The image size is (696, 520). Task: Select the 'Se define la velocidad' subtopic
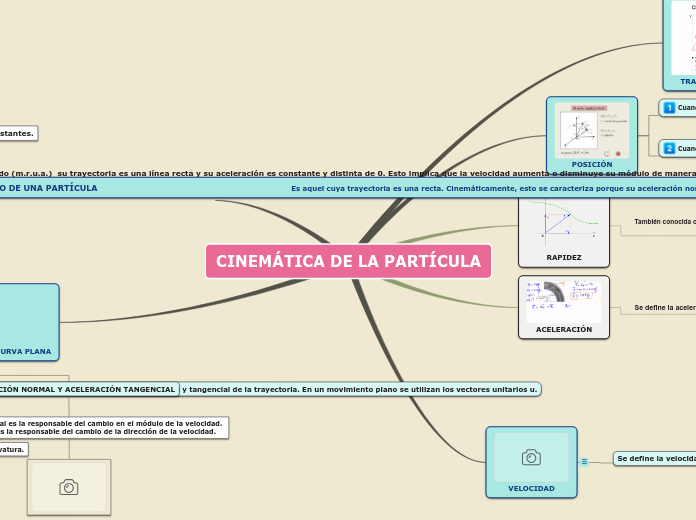[655, 459]
